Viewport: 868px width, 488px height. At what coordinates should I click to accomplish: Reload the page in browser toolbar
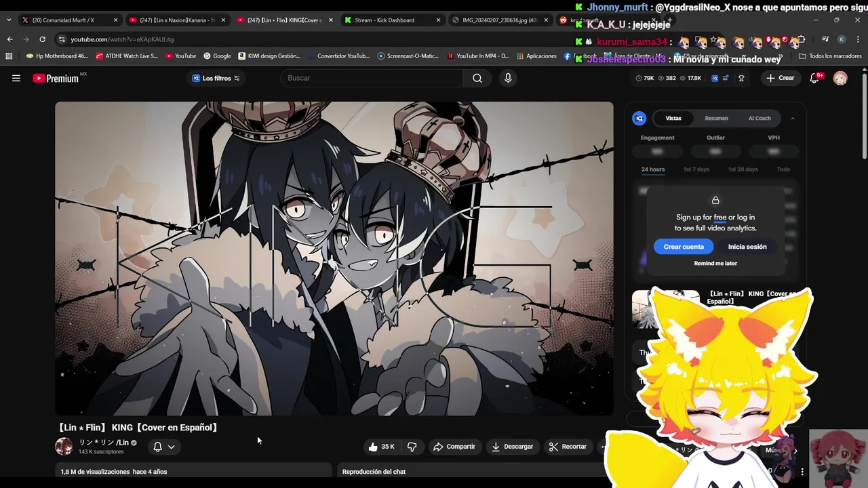(x=42, y=39)
